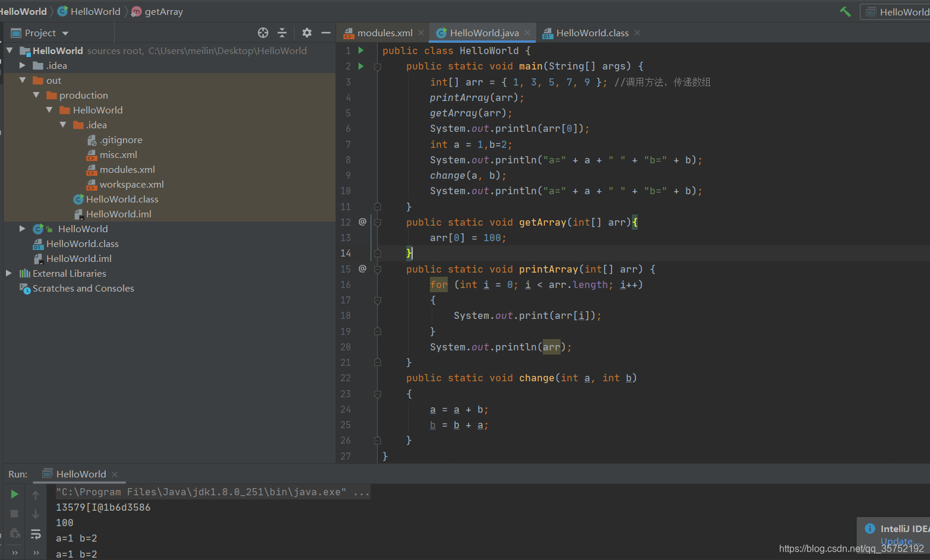Rerun HelloWorld with the green play button
The image size is (930, 560).
[x=14, y=494]
